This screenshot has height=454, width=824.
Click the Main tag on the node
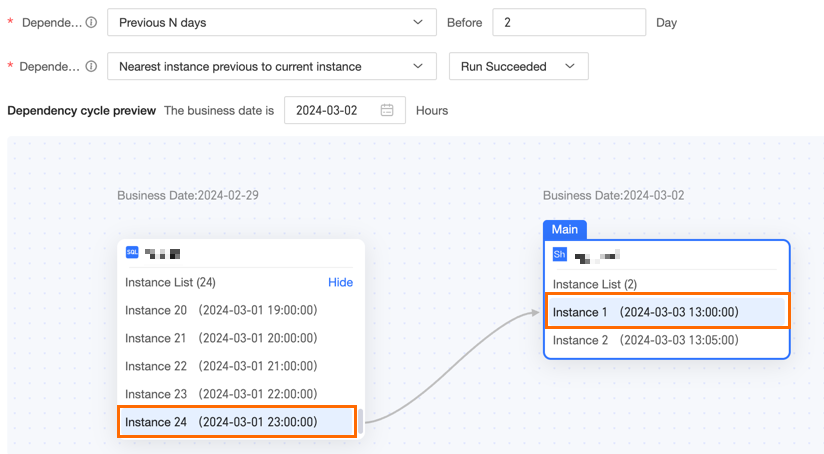565,230
